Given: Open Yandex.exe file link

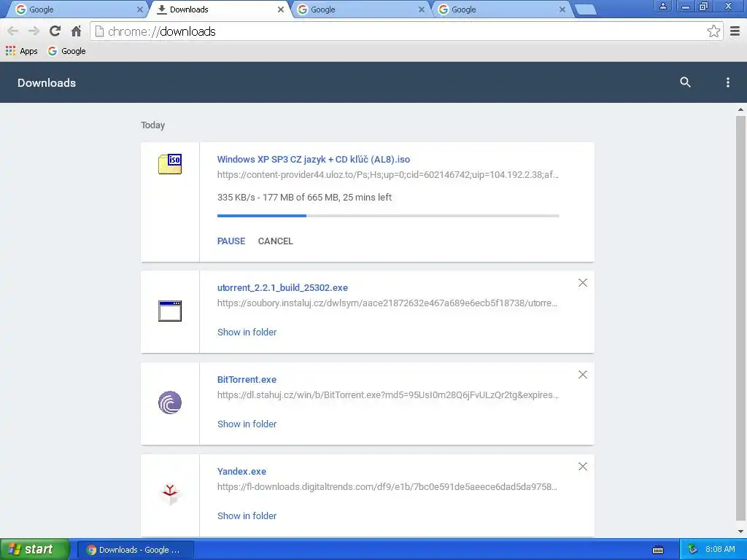Looking at the screenshot, I should point(241,472).
